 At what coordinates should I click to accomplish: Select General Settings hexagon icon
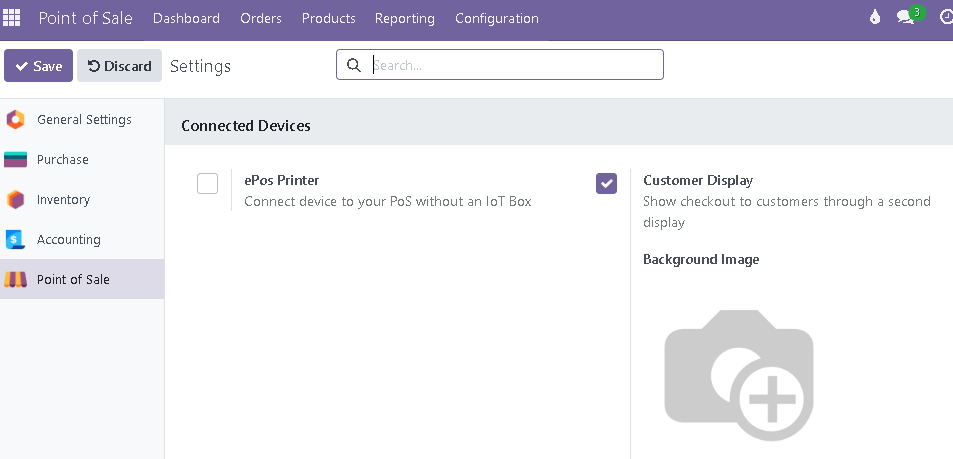point(15,120)
